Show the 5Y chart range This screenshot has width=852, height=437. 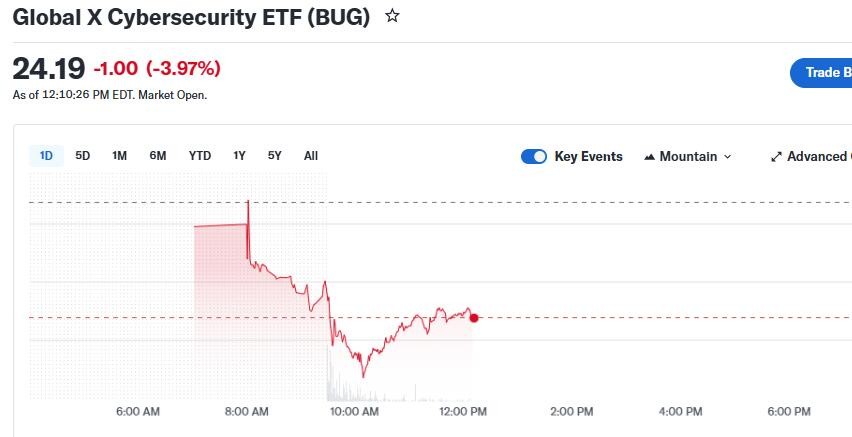pos(275,155)
